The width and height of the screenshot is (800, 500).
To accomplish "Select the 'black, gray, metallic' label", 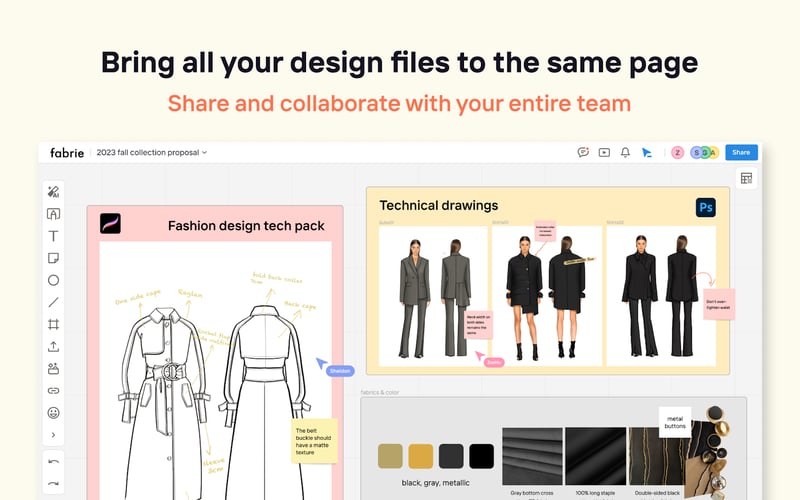I will pyautogui.click(x=435, y=483).
